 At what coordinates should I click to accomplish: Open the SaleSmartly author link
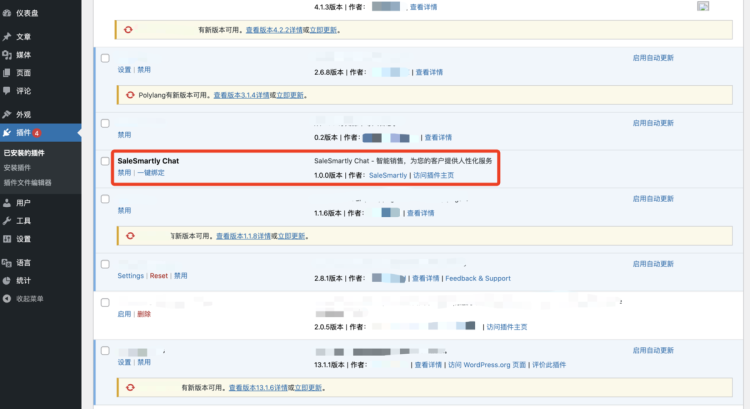[388, 175]
